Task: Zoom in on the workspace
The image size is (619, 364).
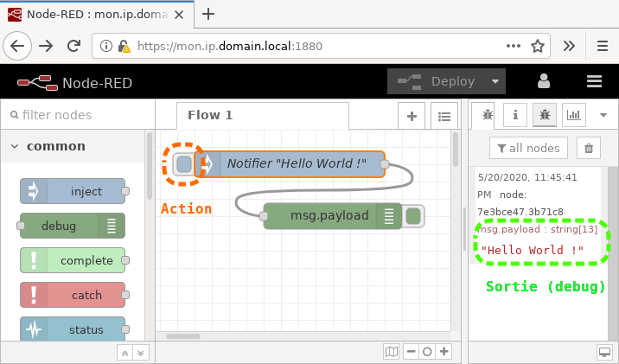Action: click(444, 351)
